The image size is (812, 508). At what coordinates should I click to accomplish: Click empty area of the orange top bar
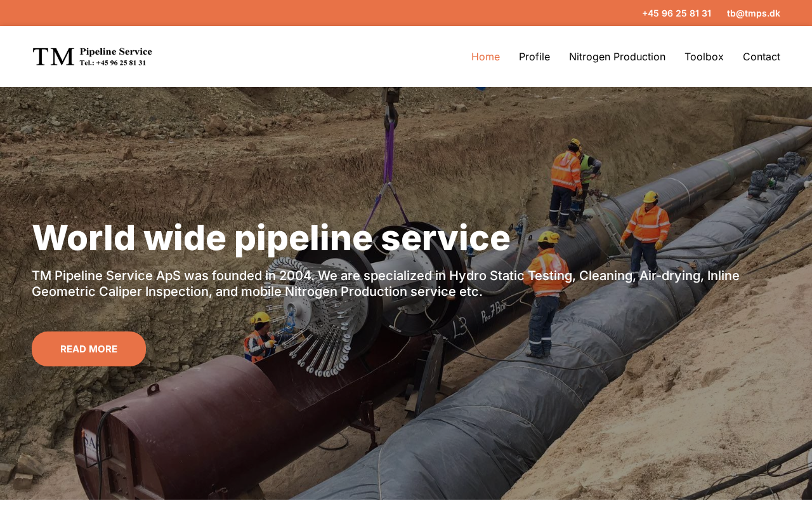[x=317, y=13]
